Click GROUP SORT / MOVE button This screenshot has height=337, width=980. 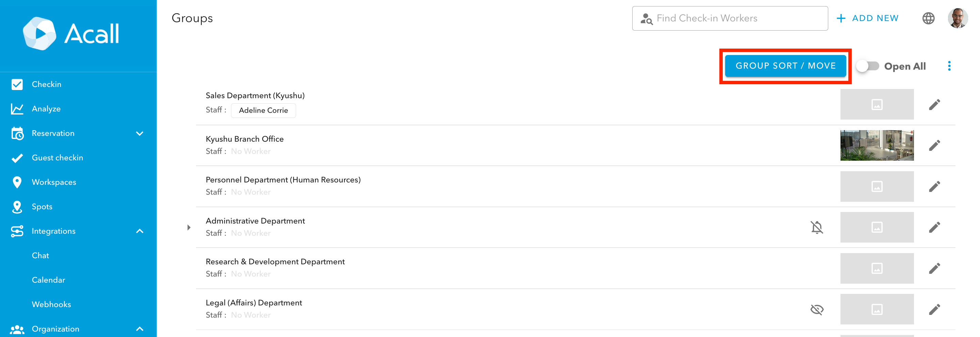[x=785, y=66]
